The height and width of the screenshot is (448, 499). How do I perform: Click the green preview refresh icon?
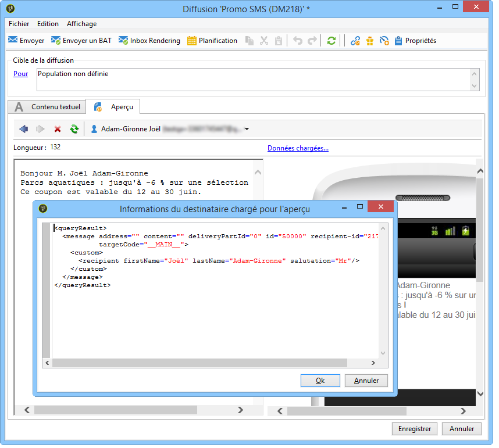[74, 129]
